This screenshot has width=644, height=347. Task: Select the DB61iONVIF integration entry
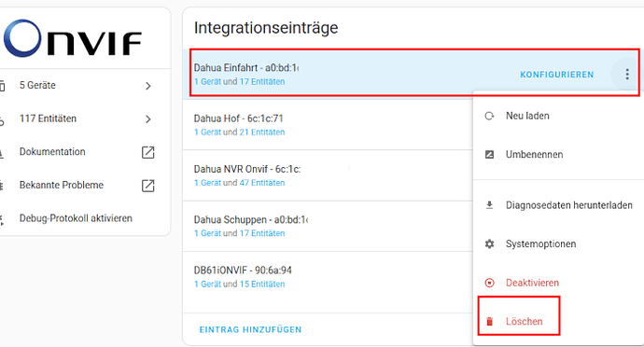[x=328, y=277]
